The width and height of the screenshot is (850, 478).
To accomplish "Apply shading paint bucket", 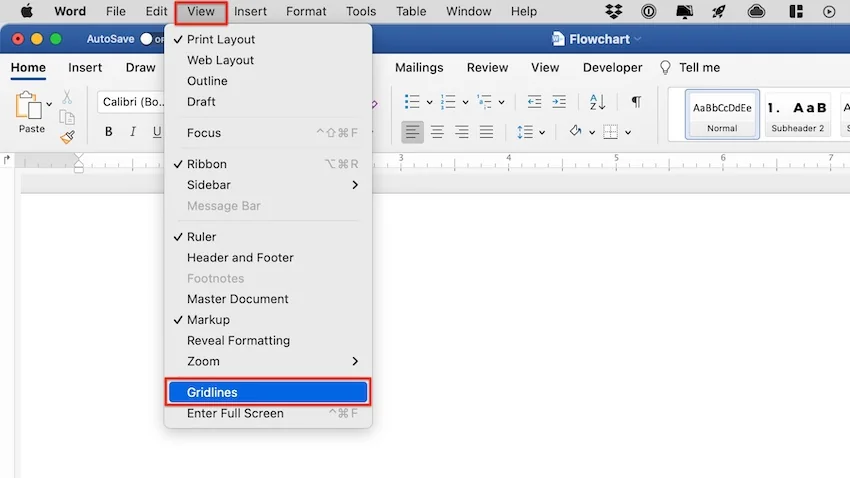I will click(575, 131).
